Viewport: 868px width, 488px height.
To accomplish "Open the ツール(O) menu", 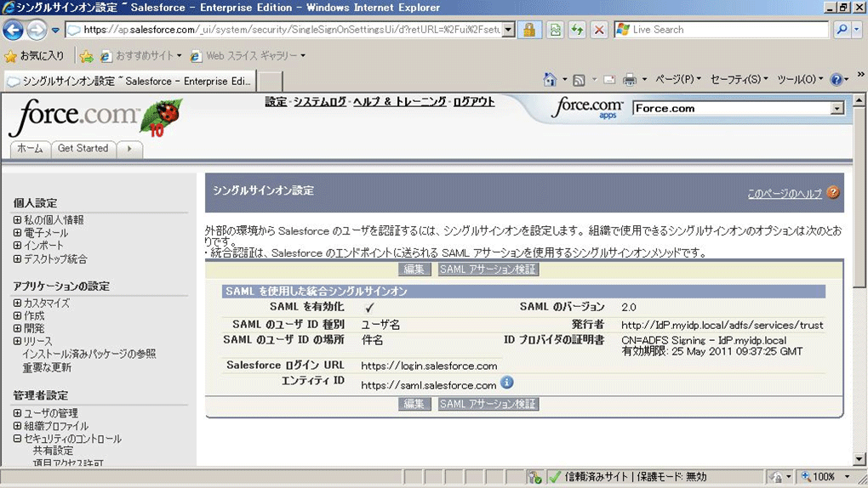I will coord(800,80).
